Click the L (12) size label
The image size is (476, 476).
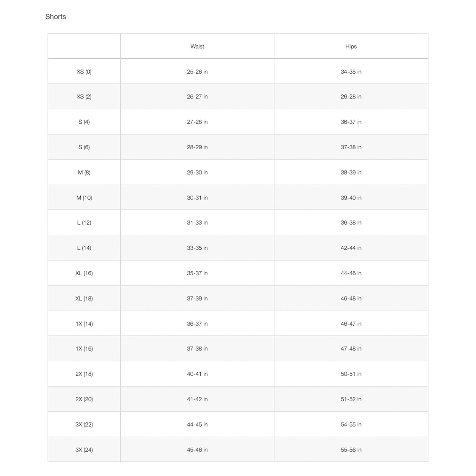coord(84,223)
